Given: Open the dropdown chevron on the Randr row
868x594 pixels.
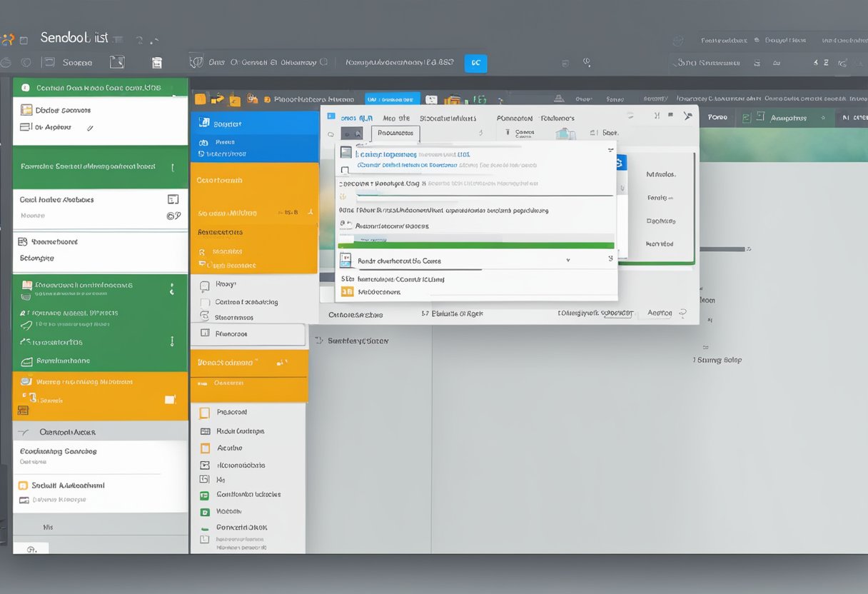Looking at the screenshot, I should pos(567,261).
